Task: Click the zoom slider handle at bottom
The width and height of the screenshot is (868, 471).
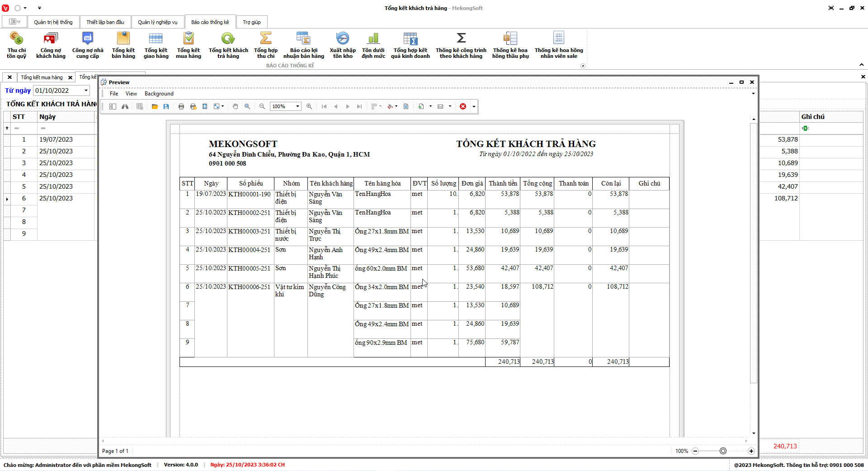Action: coord(723,451)
